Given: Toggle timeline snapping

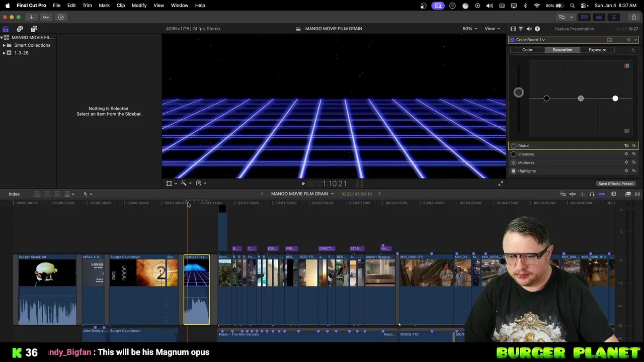Looking at the screenshot, I should click(601, 194).
